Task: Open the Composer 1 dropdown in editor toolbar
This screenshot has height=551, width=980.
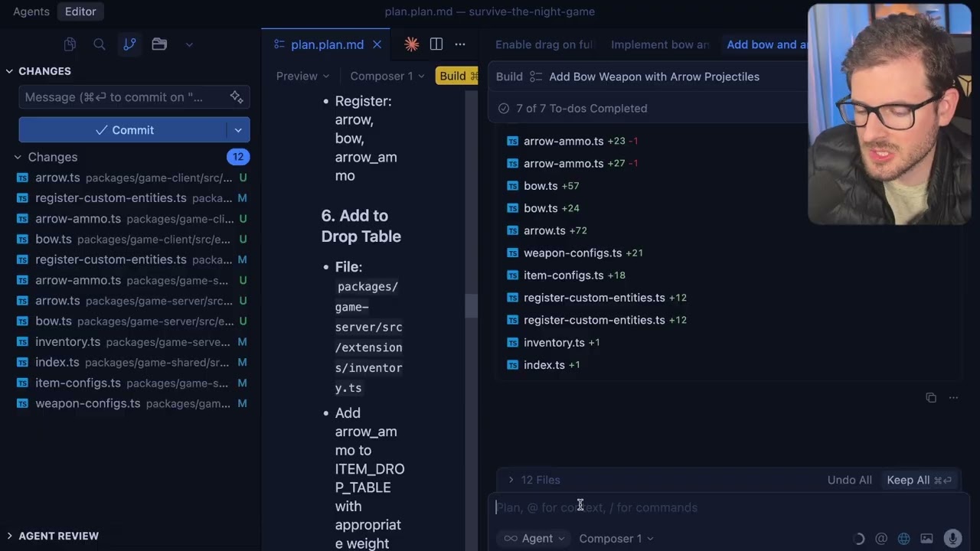Action: click(387, 76)
